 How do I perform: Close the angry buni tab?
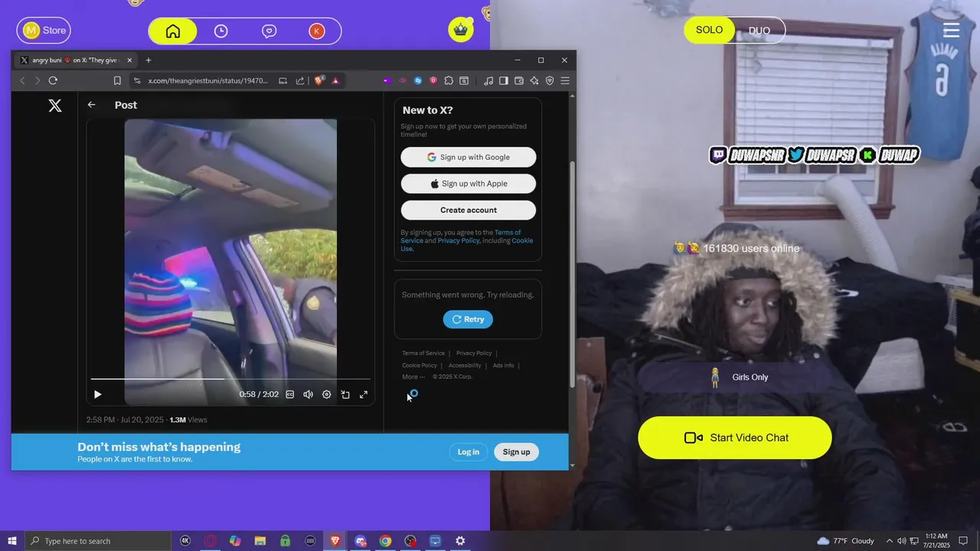click(129, 60)
